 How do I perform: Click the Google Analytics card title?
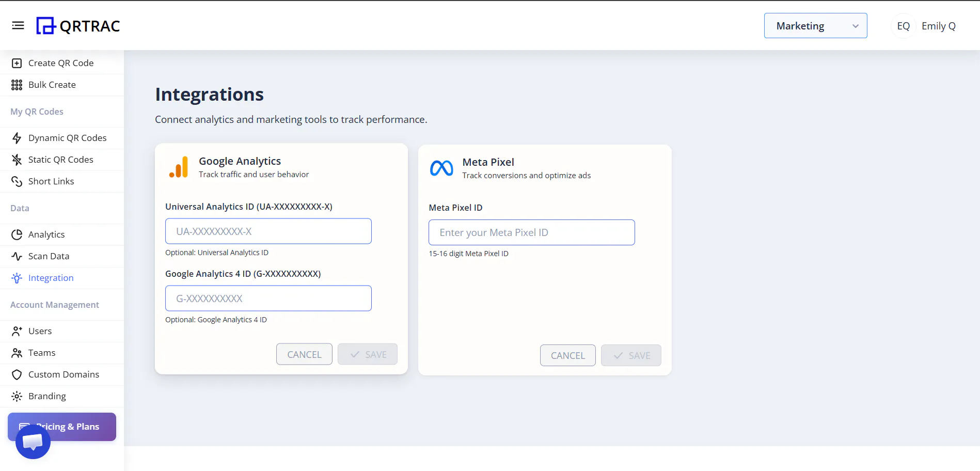(x=240, y=161)
